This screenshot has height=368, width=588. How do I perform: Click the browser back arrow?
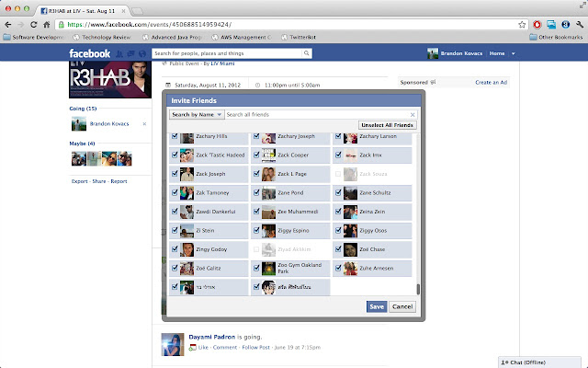tap(7, 25)
